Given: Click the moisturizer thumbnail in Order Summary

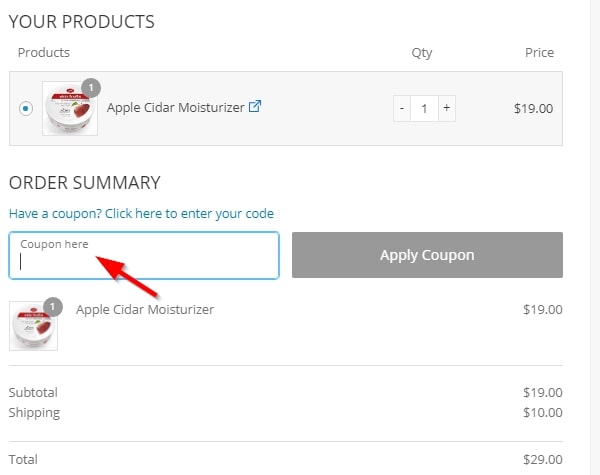Looking at the screenshot, I should click(x=33, y=325).
